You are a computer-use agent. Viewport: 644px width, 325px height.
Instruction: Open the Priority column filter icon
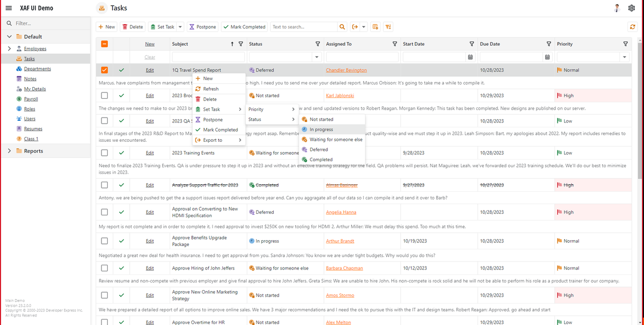625,44
